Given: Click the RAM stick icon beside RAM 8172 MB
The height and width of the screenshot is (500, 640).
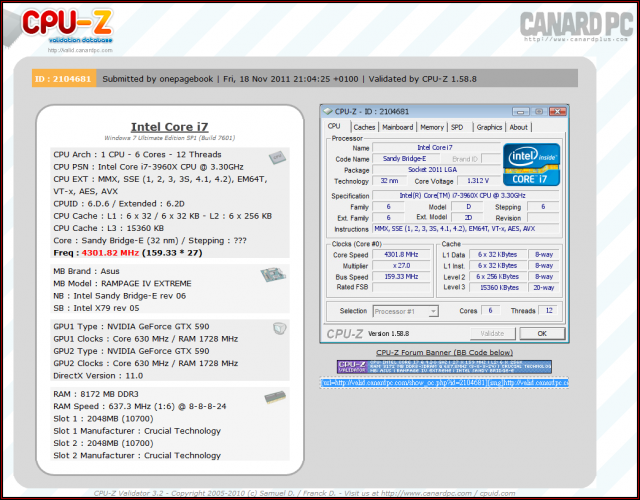Looking at the screenshot, I should tap(275, 397).
